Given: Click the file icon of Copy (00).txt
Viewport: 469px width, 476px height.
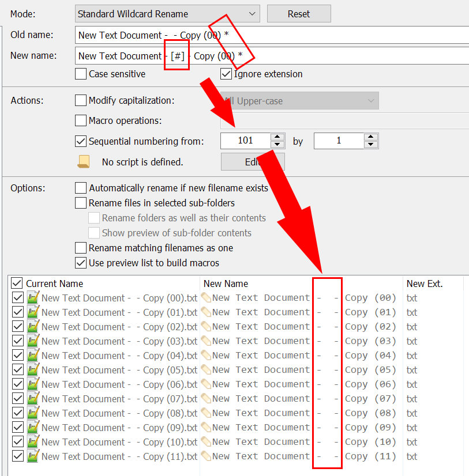Looking at the screenshot, I should (x=33, y=297).
